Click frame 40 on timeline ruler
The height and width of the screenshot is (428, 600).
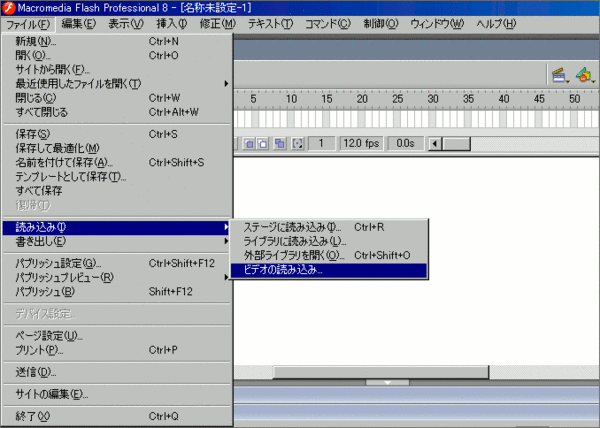pos(504,99)
